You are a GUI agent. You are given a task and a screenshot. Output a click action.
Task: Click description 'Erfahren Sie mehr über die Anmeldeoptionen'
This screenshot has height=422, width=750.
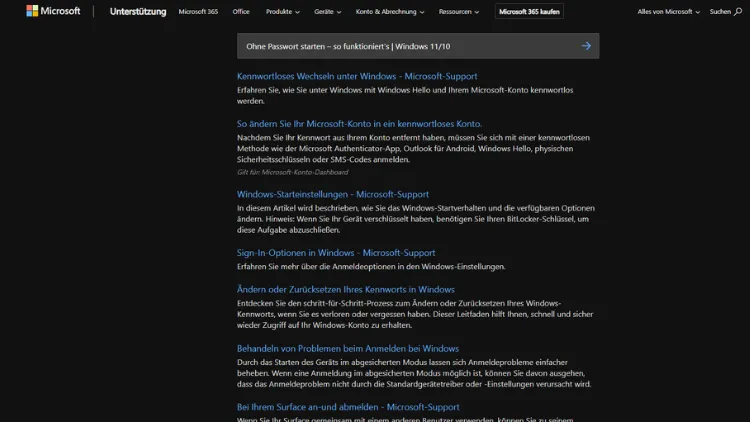[371, 267]
